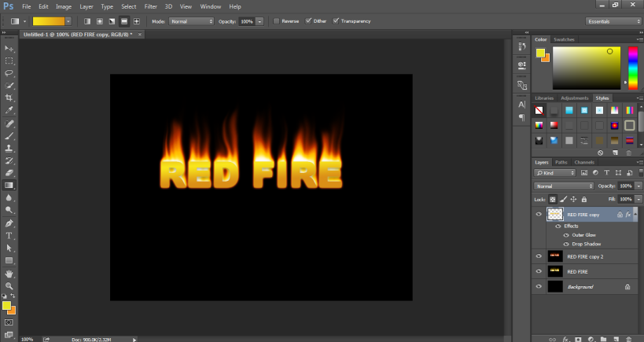Choose diamond gradient type in options bar
The height and width of the screenshot is (342, 644).
[136, 21]
